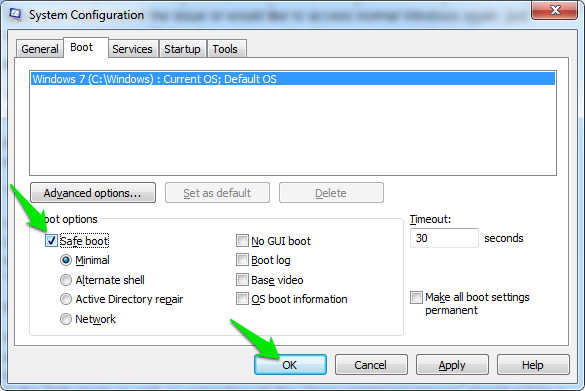The width and height of the screenshot is (585, 391).
Task: Click the System Configuration title bar icon
Action: click(x=15, y=14)
